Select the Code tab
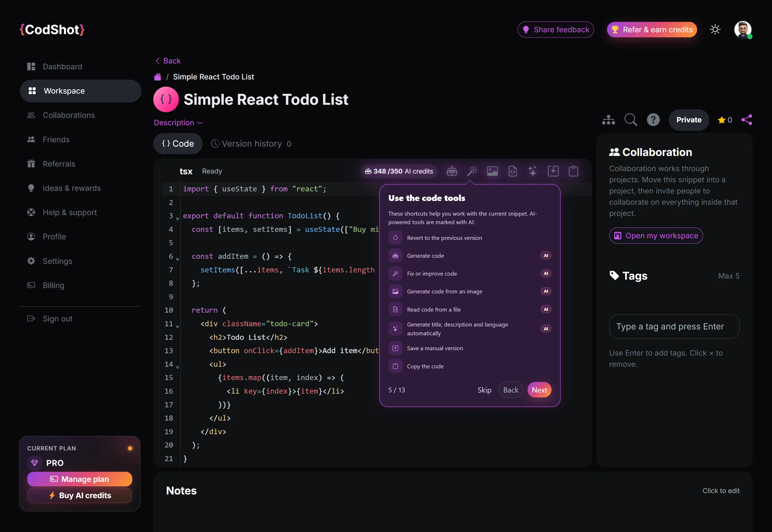 point(178,144)
